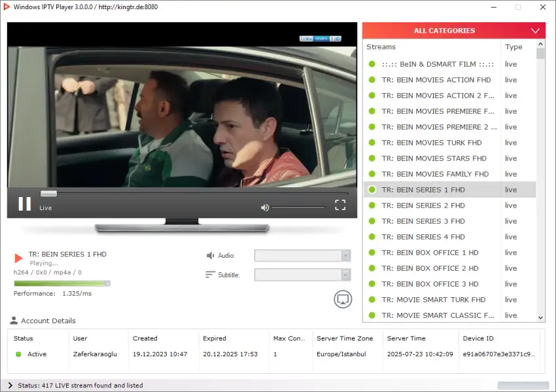This screenshot has width=556, height=392.
Task: Play TR: BEIN MOVIES PREMIERE F... stream
Action: pos(449,111)
